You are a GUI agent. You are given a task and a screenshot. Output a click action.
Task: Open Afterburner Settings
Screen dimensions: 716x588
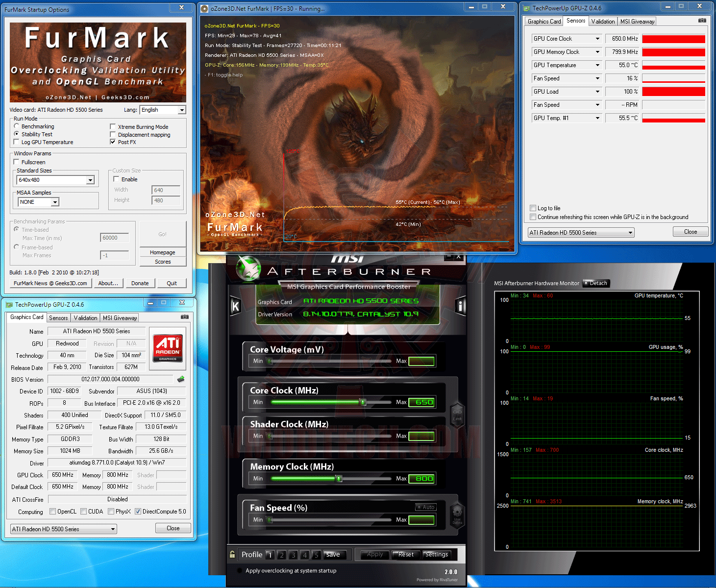click(437, 555)
